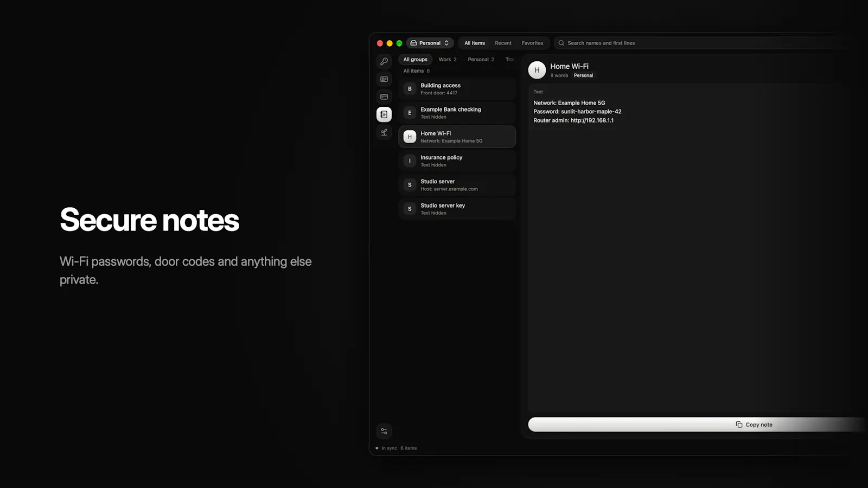Switch to the All items tab

coord(475,43)
